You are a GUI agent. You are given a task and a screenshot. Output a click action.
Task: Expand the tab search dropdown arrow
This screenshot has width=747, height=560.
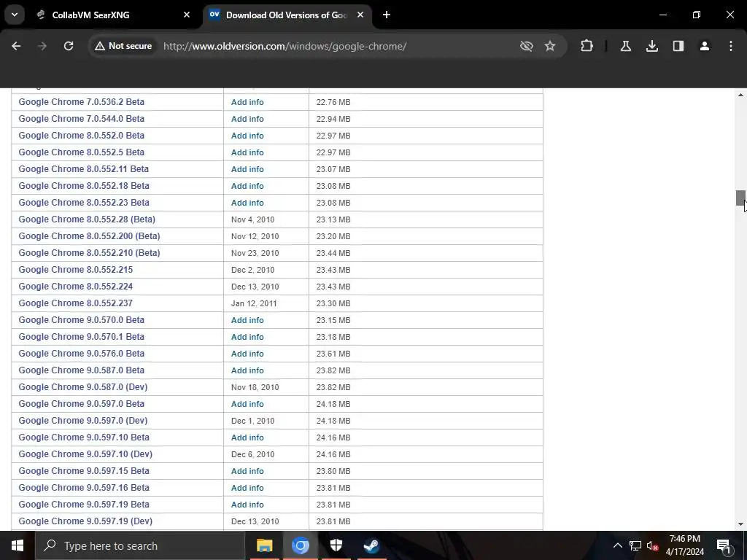coord(15,15)
